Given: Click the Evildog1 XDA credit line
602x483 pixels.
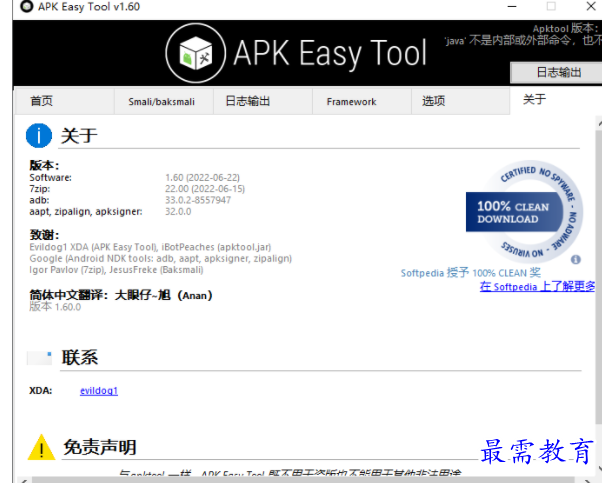Looking at the screenshot, I should coord(150,247).
